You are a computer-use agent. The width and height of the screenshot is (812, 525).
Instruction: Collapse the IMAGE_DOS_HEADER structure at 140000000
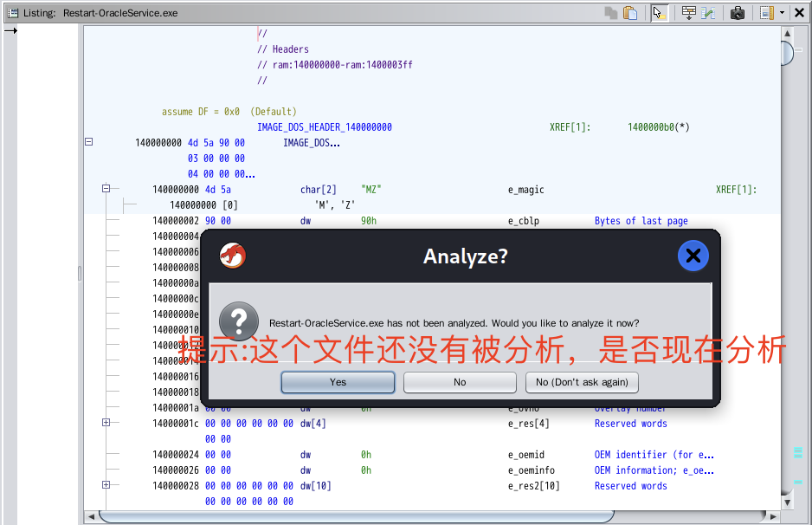(x=88, y=142)
